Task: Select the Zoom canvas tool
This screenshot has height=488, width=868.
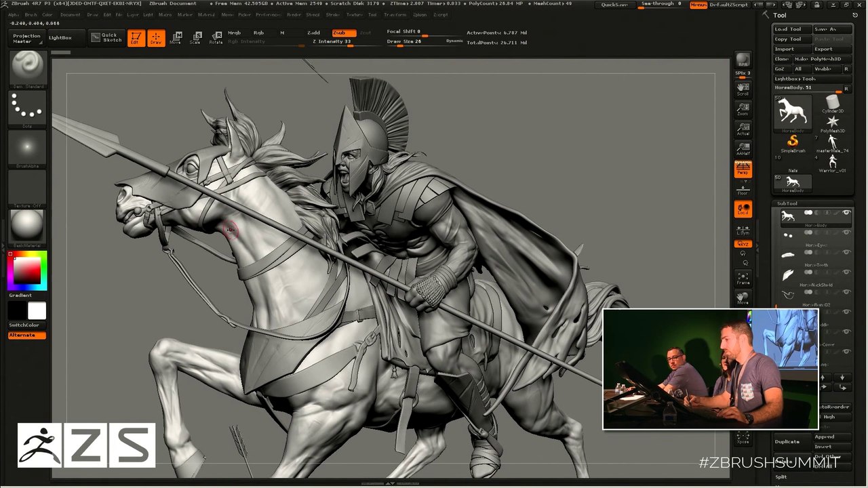Action: pos(743,109)
